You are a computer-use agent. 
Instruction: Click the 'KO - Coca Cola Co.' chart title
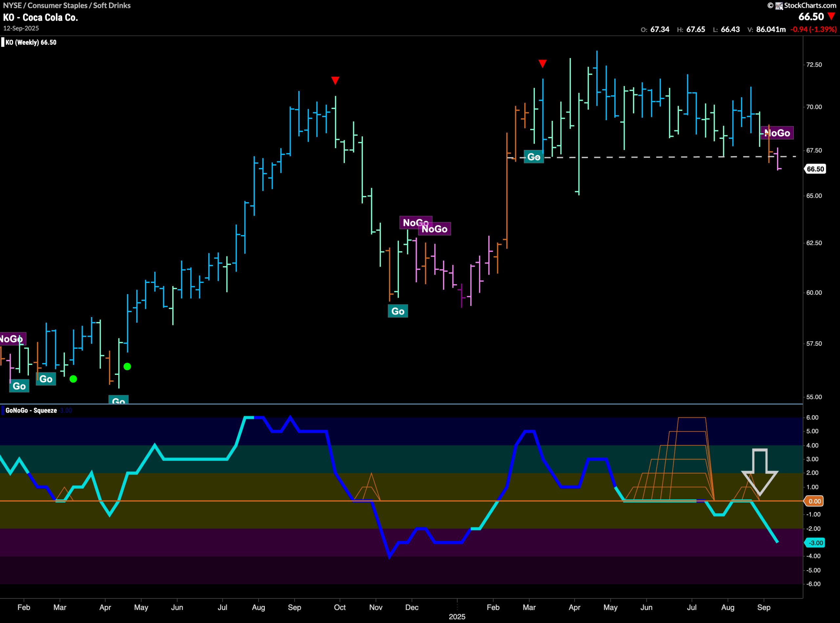[x=41, y=17]
